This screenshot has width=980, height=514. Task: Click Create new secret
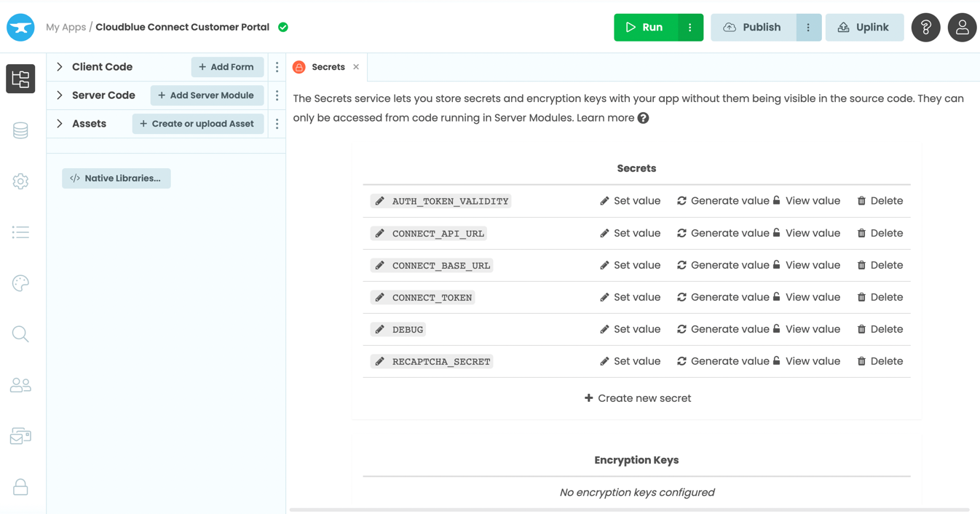[x=637, y=398]
